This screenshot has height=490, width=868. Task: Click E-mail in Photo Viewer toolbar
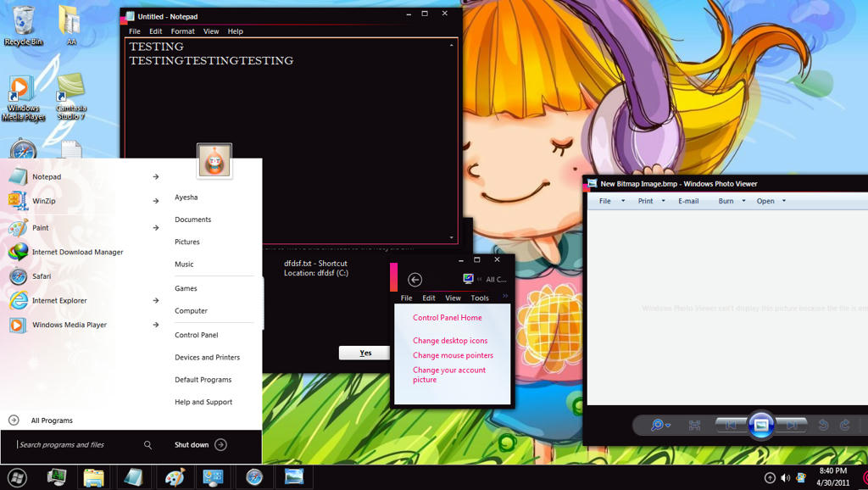[x=688, y=201]
